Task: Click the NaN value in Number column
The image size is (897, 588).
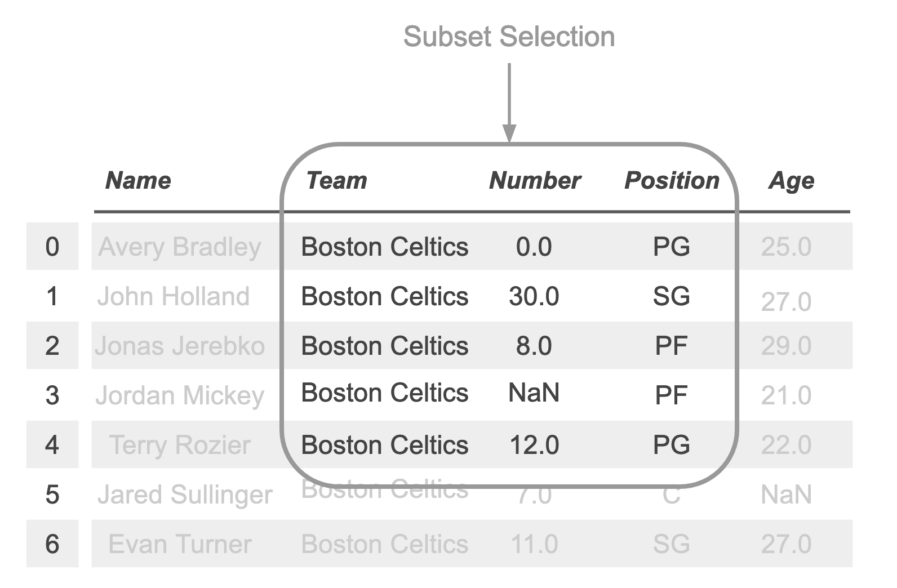Action: tap(534, 393)
